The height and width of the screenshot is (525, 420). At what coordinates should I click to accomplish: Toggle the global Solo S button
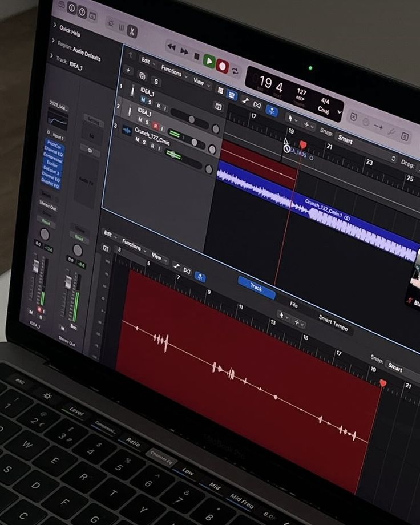(156, 82)
